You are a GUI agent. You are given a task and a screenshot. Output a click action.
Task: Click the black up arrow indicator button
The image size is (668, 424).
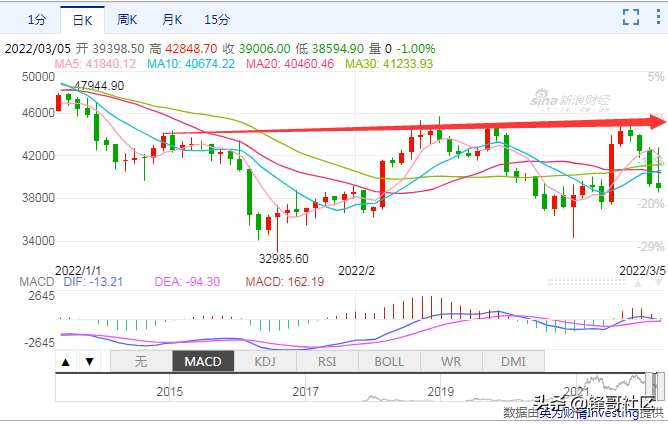(66, 362)
